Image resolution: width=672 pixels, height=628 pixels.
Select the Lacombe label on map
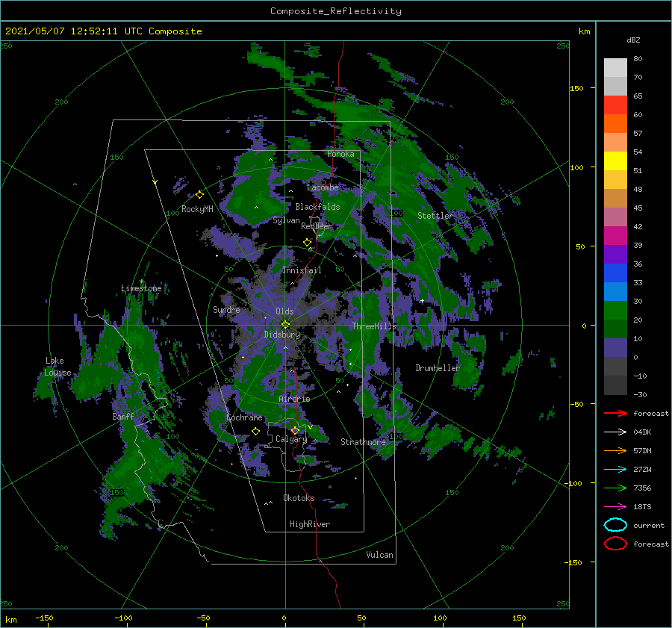(x=323, y=187)
